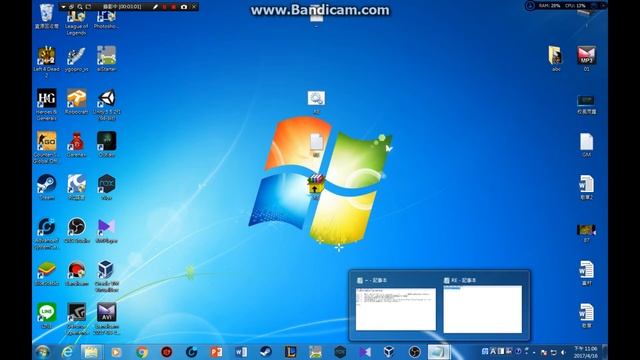
Task: Click the Windows Start button
Action: tap(42, 352)
